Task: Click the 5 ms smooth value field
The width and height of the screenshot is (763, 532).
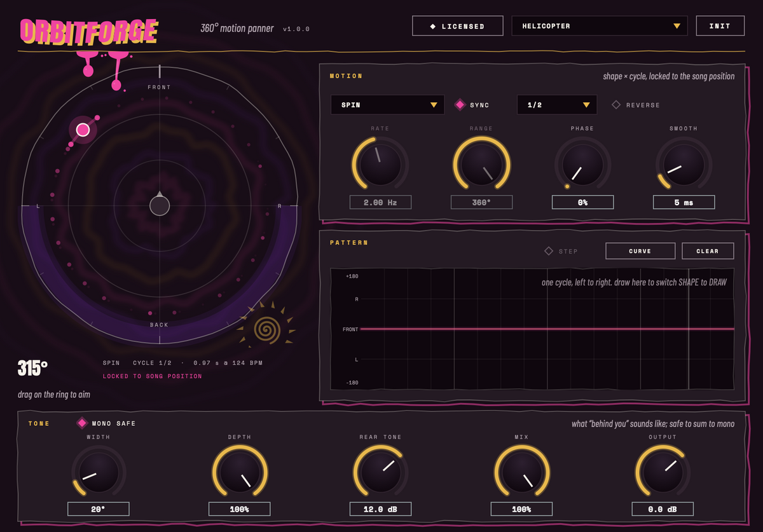Action: point(684,202)
